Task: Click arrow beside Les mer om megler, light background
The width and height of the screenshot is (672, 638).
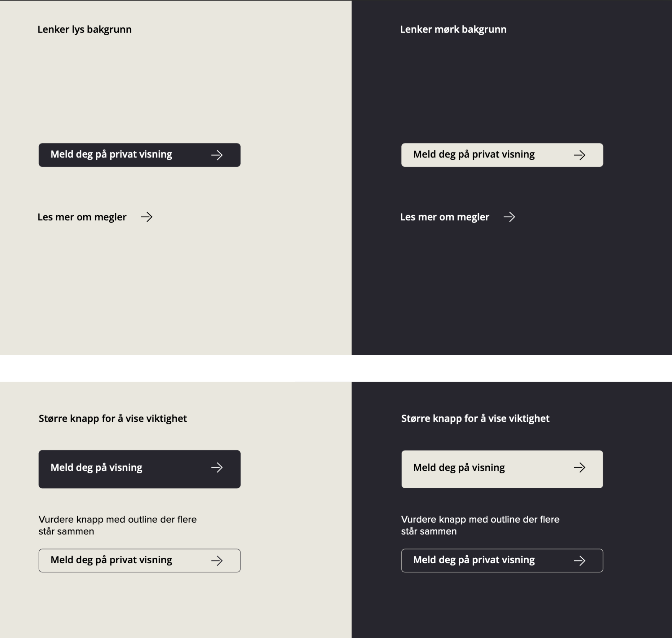Action: point(147,217)
